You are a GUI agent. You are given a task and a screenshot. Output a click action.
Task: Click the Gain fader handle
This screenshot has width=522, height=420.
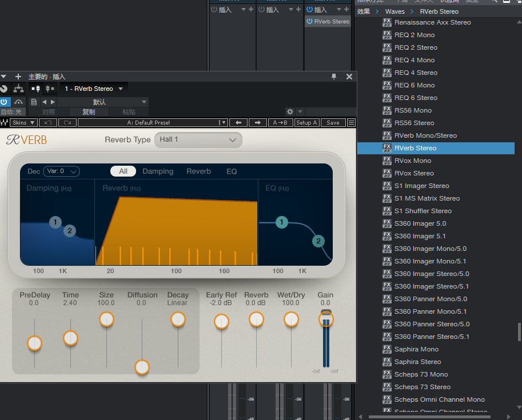click(326, 319)
